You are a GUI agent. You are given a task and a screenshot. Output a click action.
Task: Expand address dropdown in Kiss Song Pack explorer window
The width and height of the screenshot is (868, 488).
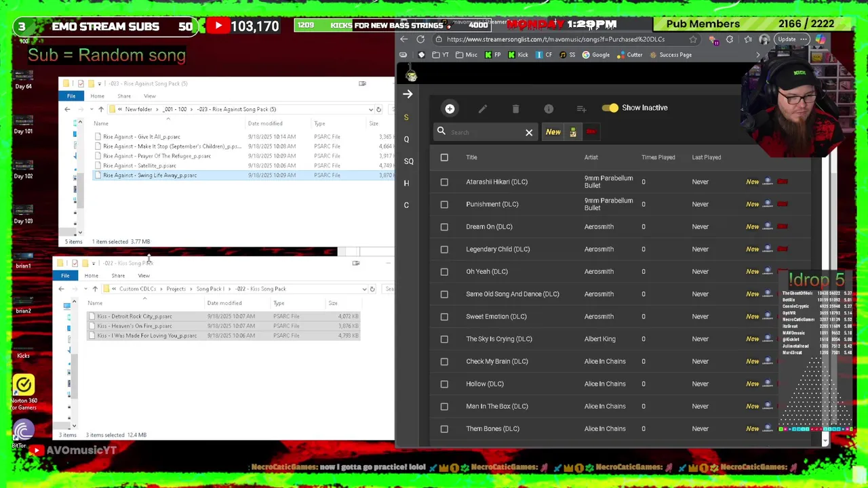[364, 289]
